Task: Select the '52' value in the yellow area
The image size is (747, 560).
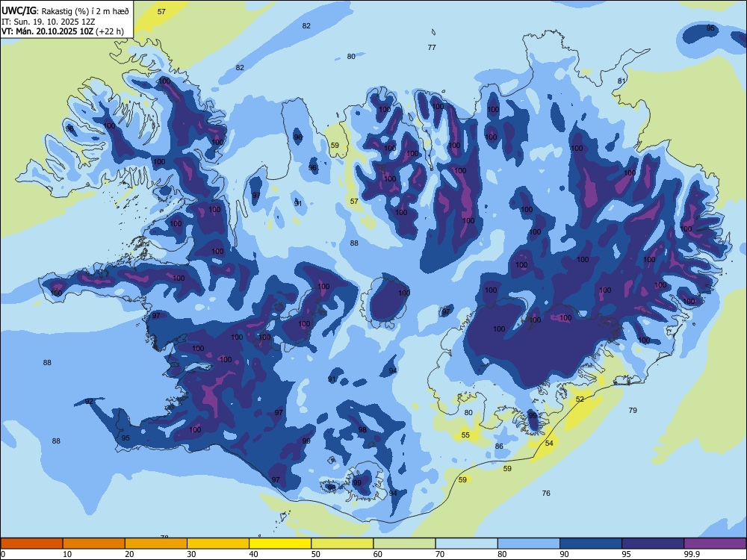Action: [x=580, y=399]
